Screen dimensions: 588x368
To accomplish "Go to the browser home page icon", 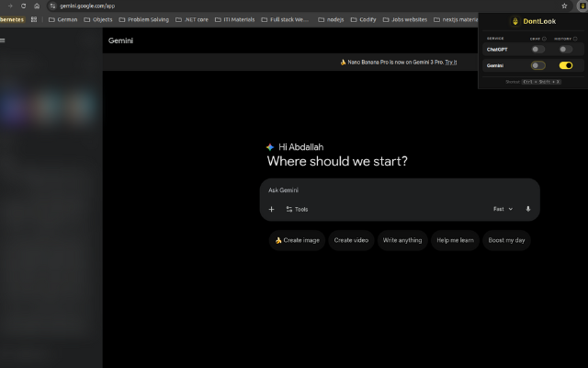I will [x=37, y=6].
